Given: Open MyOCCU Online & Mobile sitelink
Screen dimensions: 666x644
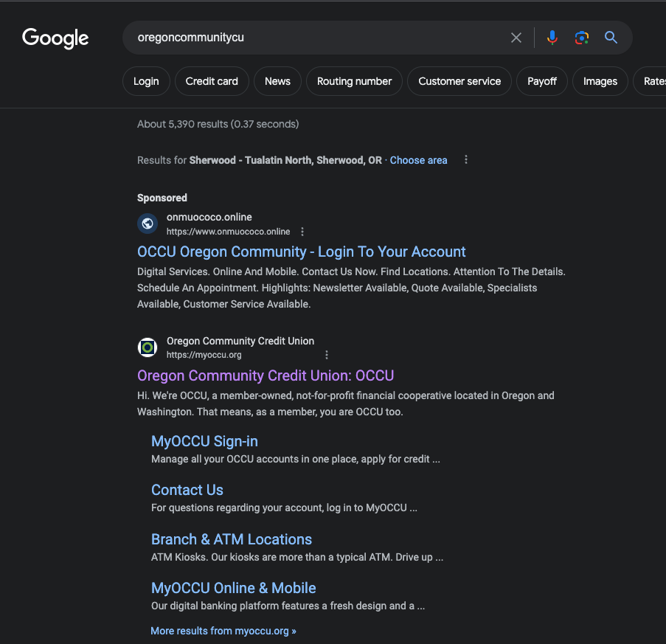Looking at the screenshot, I should point(234,588).
